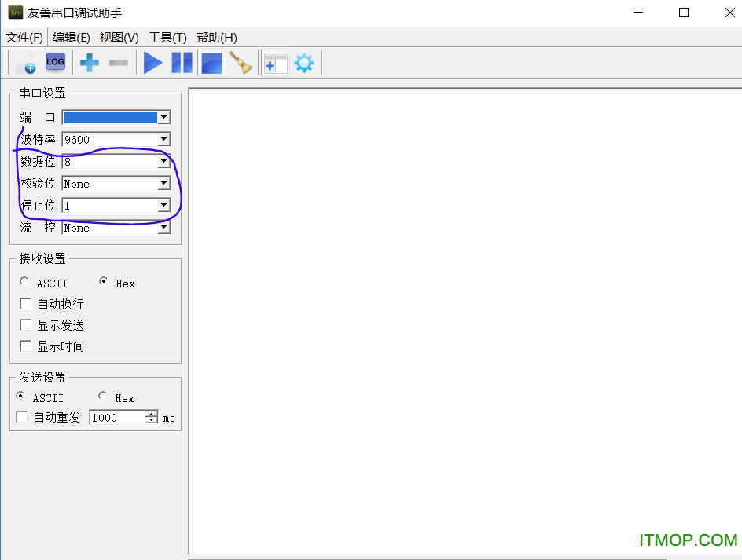Open settings with the gear icon

pos(303,63)
